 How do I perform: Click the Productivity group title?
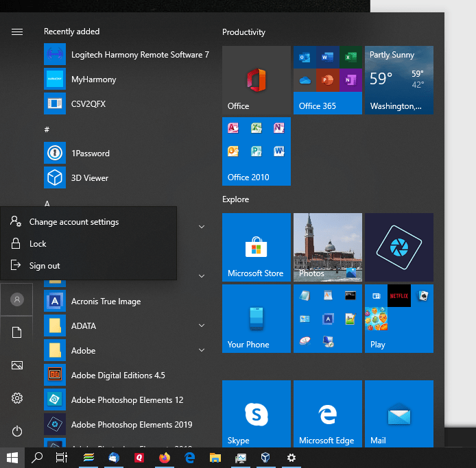point(243,32)
